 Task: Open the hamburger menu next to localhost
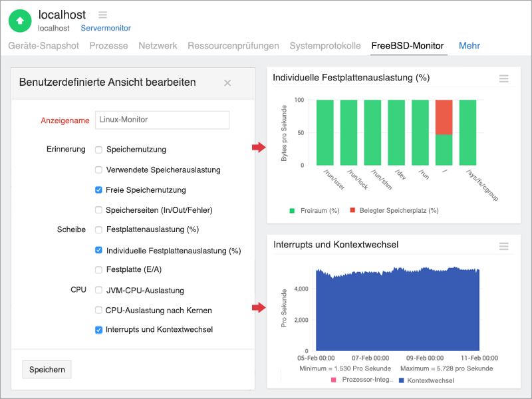coord(102,15)
